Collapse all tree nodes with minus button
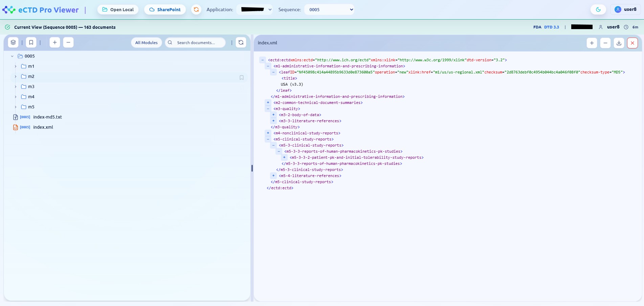This screenshot has width=644, height=306. coord(68,42)
